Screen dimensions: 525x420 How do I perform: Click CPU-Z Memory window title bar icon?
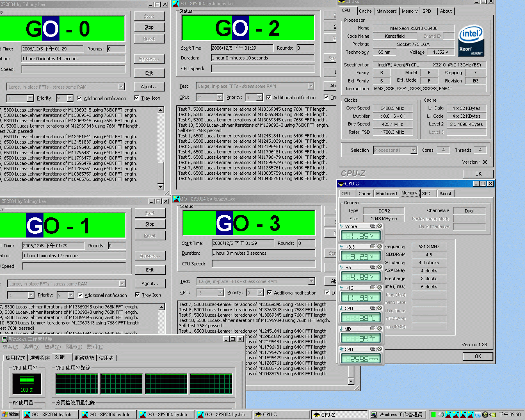click(341, 184)
